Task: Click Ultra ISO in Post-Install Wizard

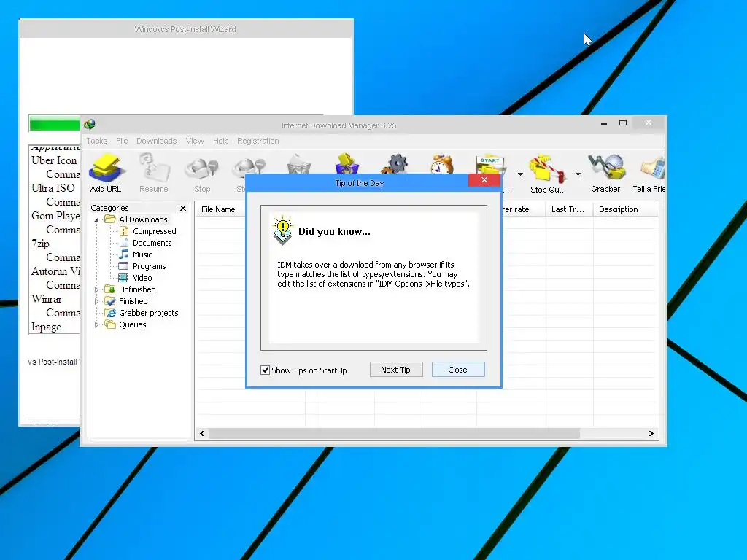Action: click(x=53, y=188)
